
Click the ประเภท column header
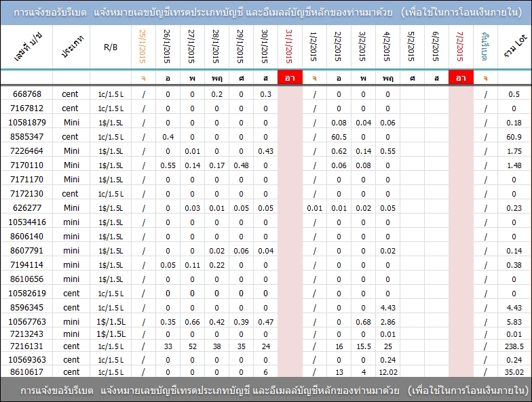coord(72,47)
